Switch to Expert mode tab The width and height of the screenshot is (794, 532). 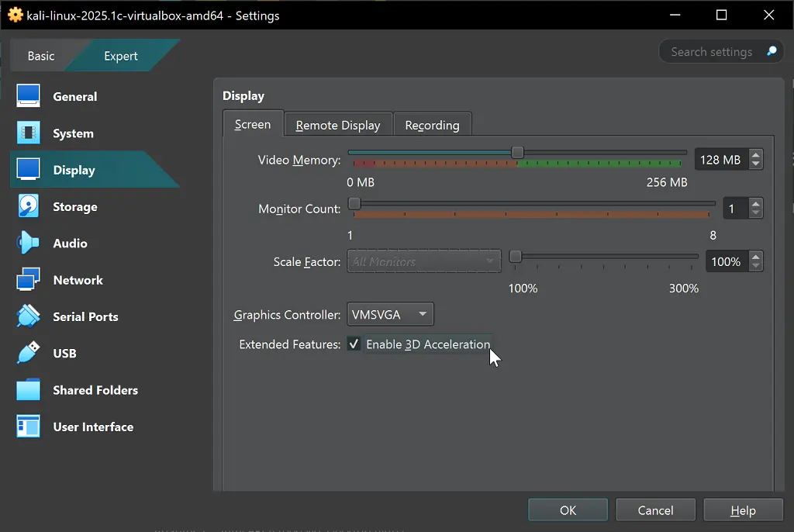click(120, 56)
